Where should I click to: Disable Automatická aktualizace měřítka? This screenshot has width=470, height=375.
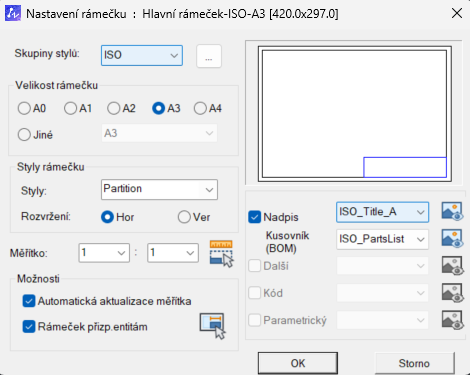coord(29,301)
